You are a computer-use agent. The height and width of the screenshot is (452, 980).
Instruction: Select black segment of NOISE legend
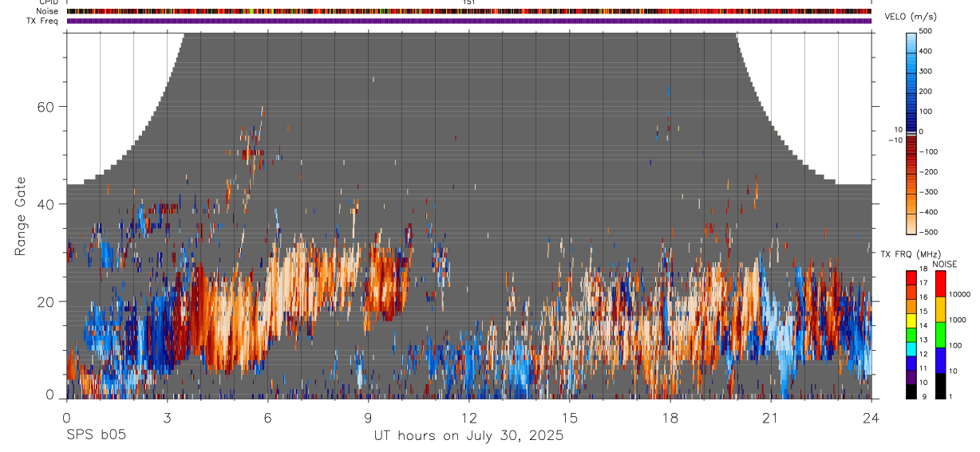click(x=940, y=386)
